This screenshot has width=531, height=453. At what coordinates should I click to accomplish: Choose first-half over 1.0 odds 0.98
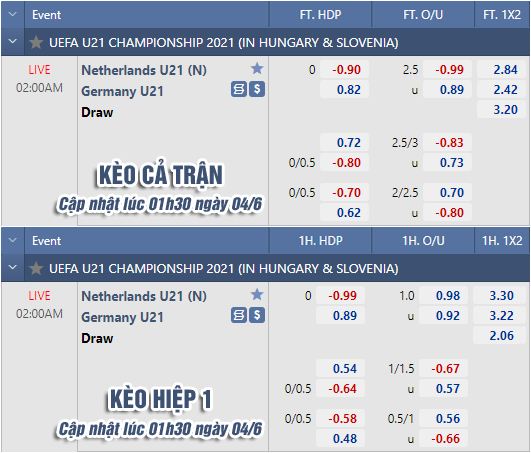point(443,296)
